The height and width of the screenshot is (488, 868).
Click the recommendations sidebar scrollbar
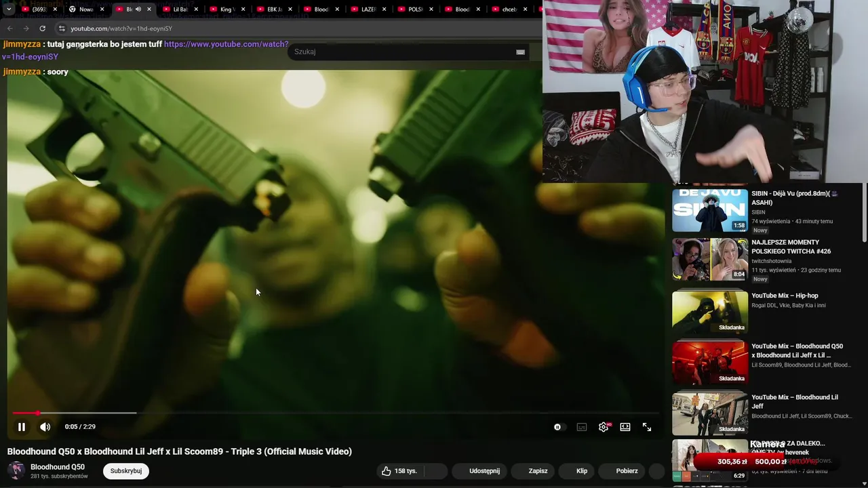click(864, 212)
